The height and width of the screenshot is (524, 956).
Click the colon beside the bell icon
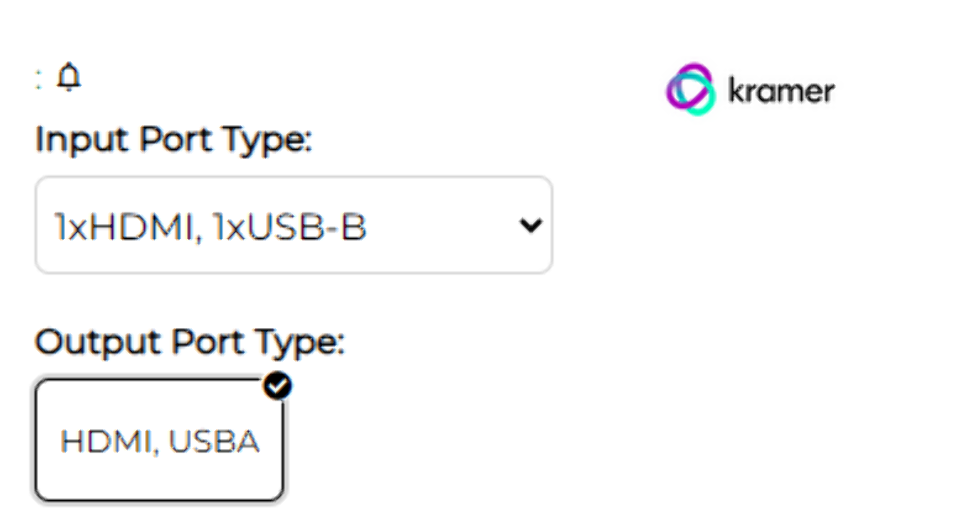39,80
